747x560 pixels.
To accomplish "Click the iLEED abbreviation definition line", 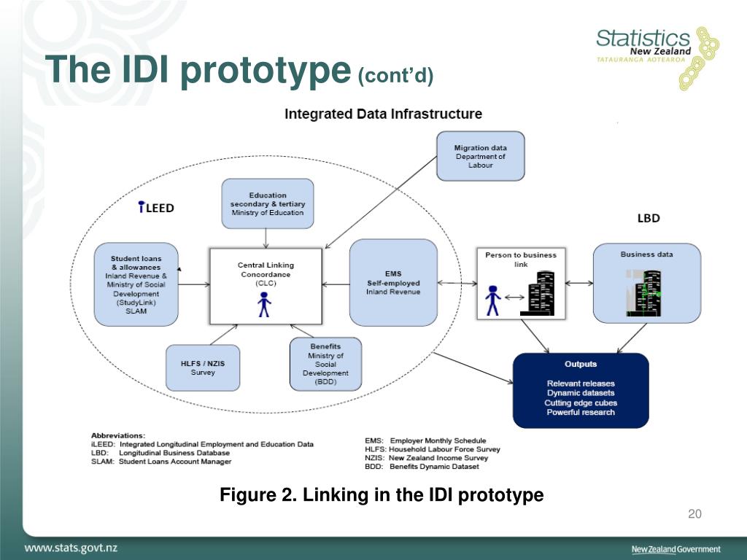I will 202,444.
